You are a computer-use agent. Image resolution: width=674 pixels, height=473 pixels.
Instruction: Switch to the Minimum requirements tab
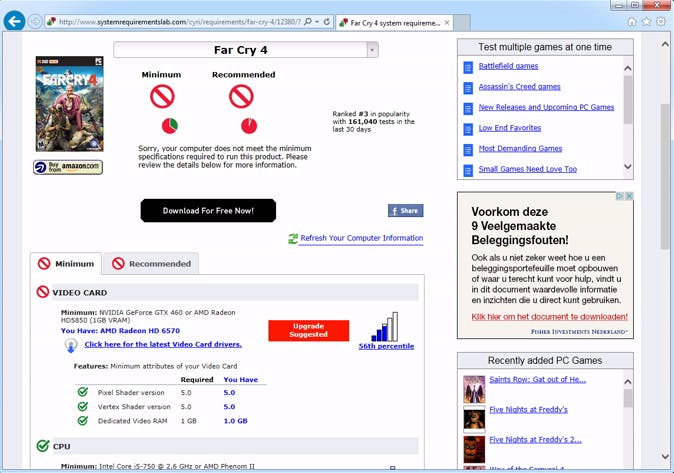66,264
